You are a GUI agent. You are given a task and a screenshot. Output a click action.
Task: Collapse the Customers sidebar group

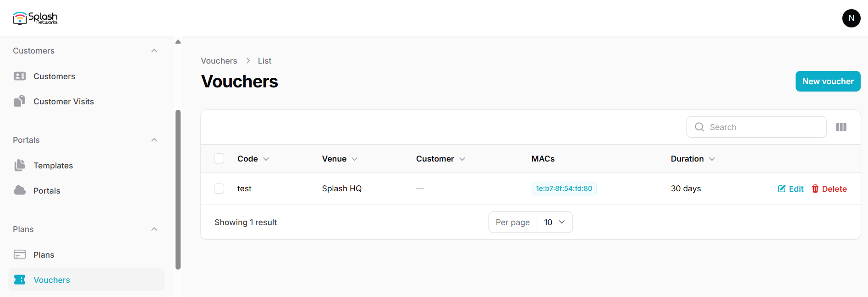(x=154, y=51)
